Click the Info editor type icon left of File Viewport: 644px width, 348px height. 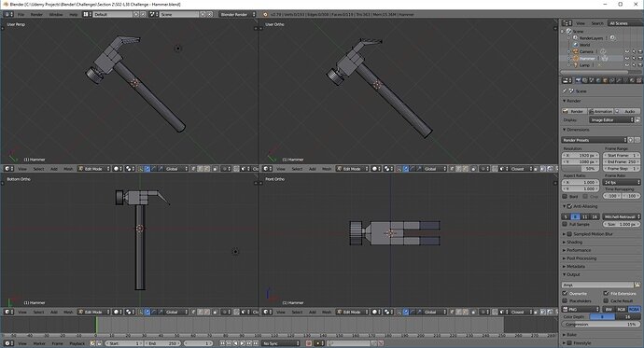coord(8,14)
